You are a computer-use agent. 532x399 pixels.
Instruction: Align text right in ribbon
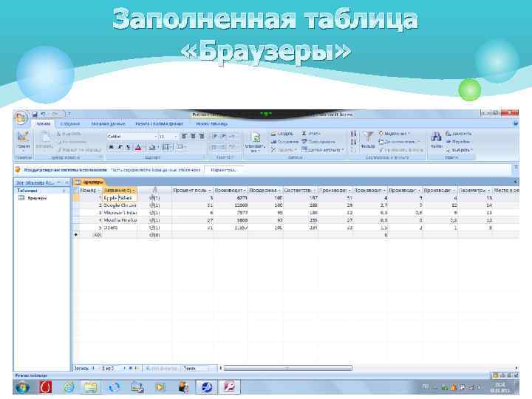(202, 137)
